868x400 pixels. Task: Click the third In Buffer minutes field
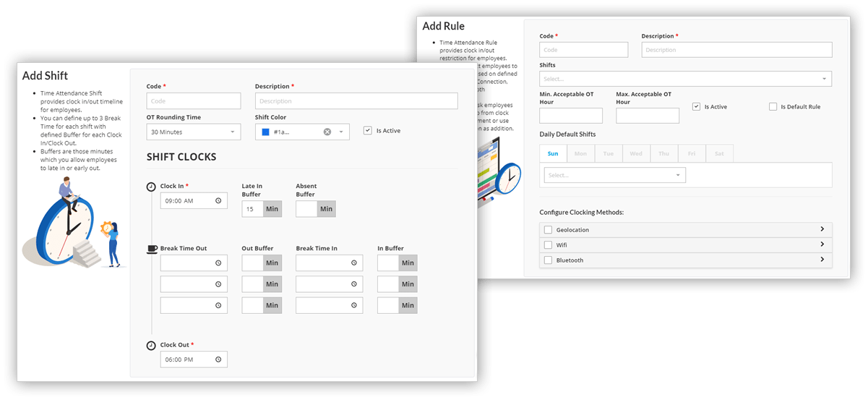(388, 305)
